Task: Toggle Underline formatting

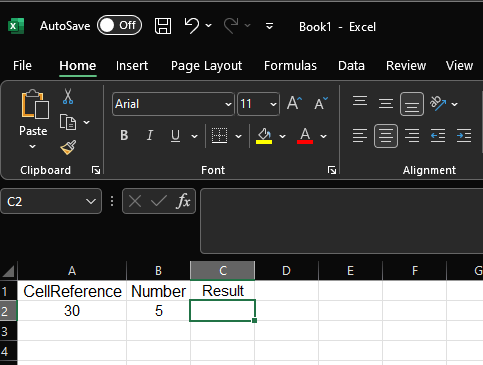Action: pos(175,136)
